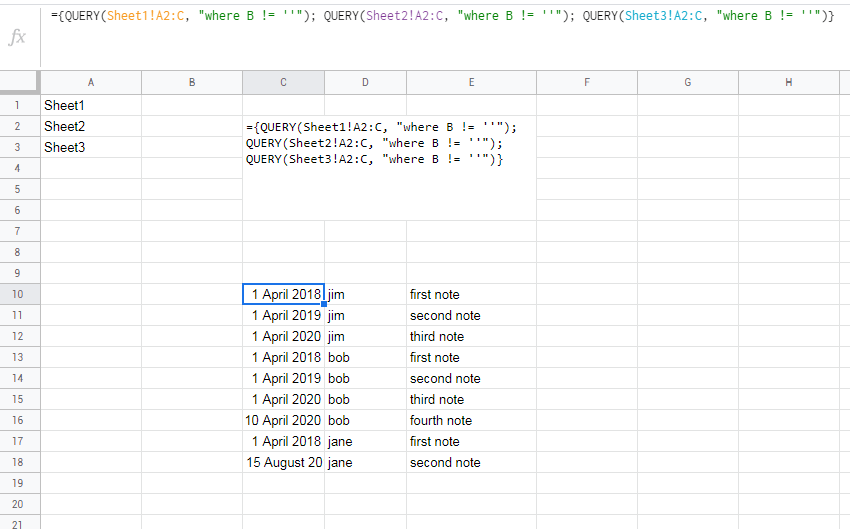Click cell containing Sheet3
Image resolution: width=850 pixels, height=529 pixels.
pyautogui.click(x=91, y=147)
